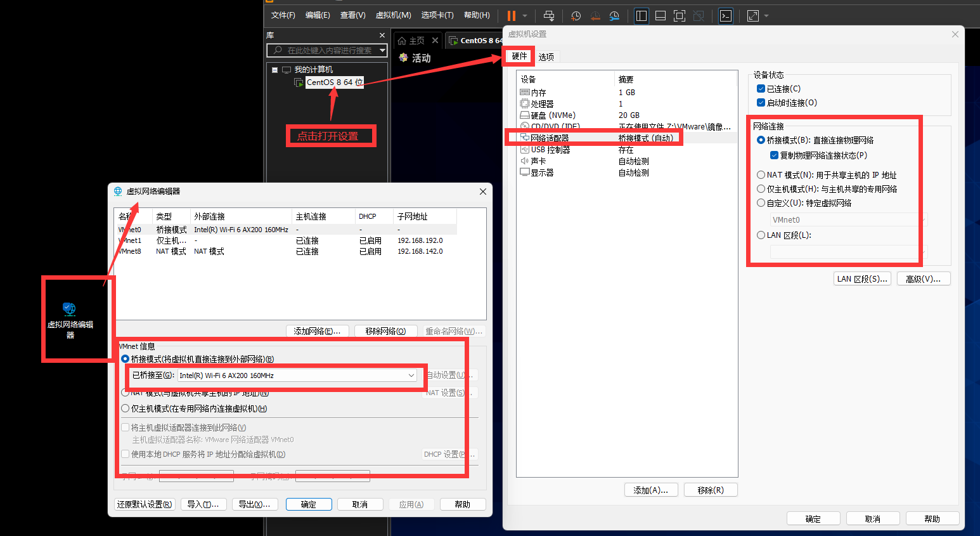Toggle 复制物理网络连接状态(P) checkbox

point(774,155)
